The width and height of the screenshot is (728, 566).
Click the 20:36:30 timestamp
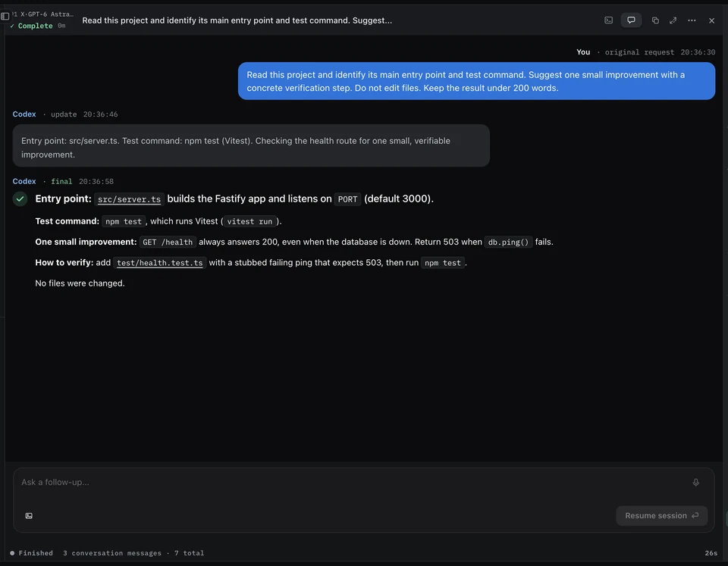pos(698,52)
